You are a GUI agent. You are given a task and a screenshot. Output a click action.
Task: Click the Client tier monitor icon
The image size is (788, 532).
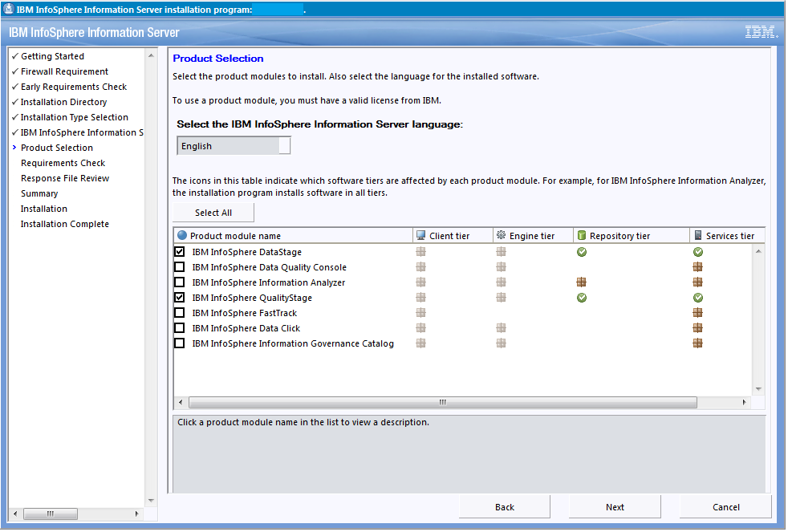(x=421, y=236)
